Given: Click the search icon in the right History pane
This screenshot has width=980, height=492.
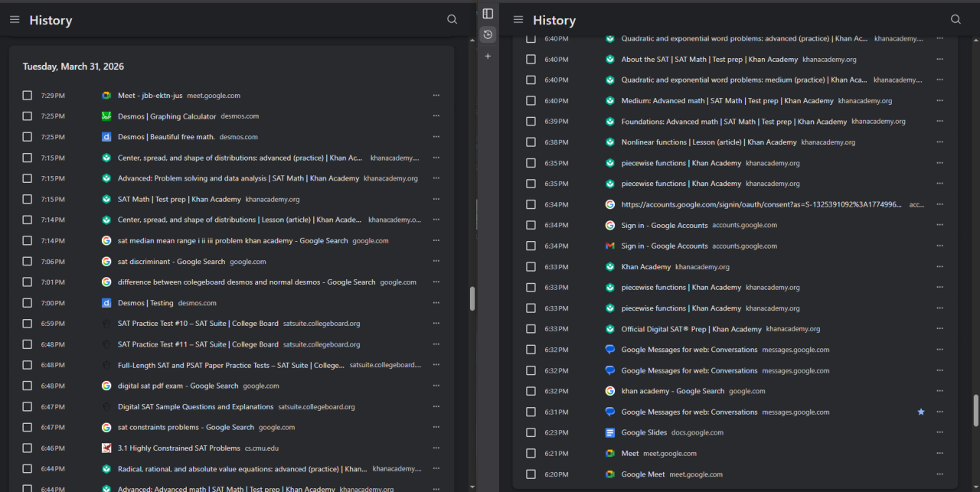Looking at the screenshot, I should (x=955, y=20).
